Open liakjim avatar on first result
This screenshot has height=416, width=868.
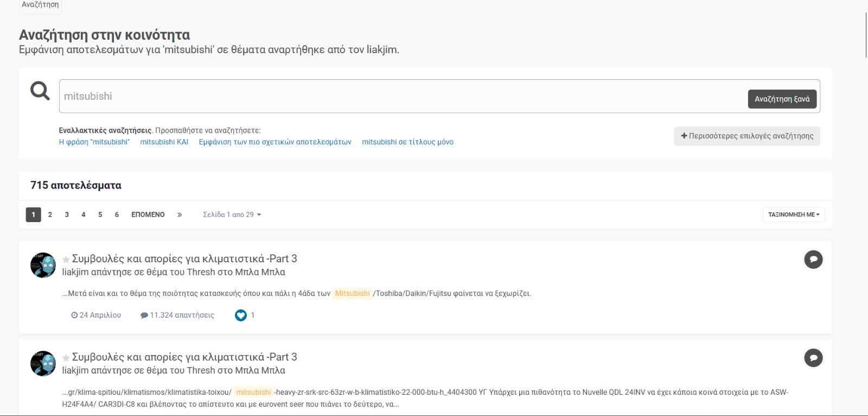(43, 265)
